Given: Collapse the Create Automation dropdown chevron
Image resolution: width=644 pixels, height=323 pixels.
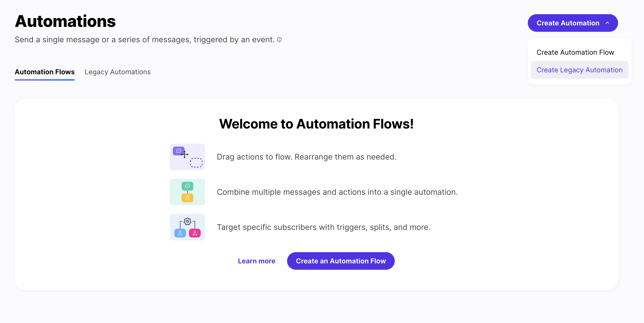Looking at the screenshot, I should (x=607, y=23).
